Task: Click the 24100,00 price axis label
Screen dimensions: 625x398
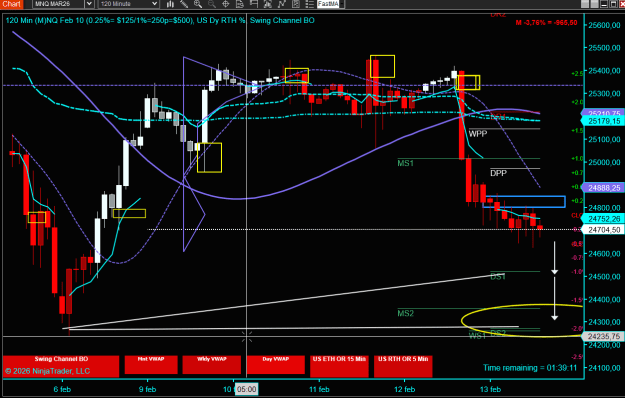Action: click(604, 368)
